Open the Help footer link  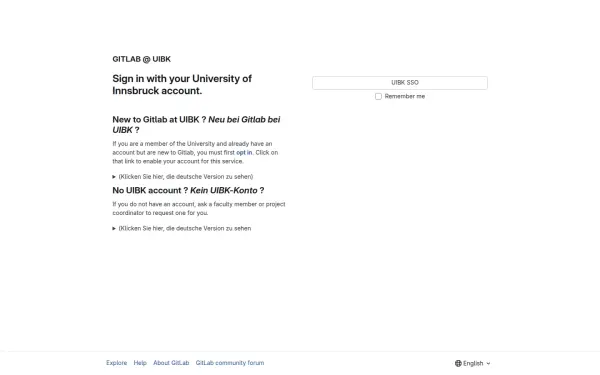(140, 363)
